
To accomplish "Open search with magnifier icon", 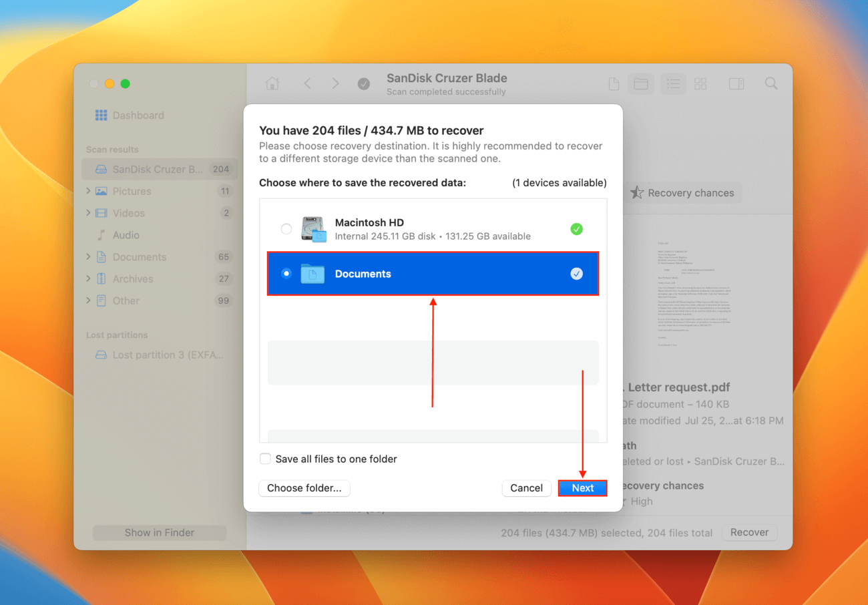I will click(x=771, y=83).
